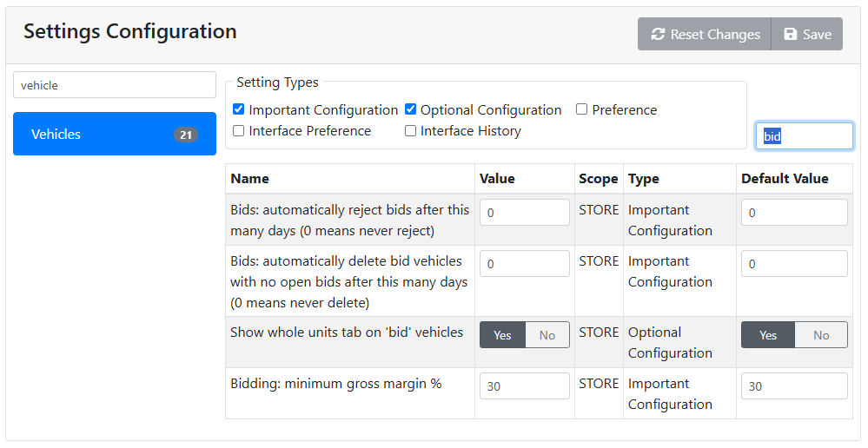Toggle the Important Configuration checkbox
The image size is (868, 448).
[239, 110]
